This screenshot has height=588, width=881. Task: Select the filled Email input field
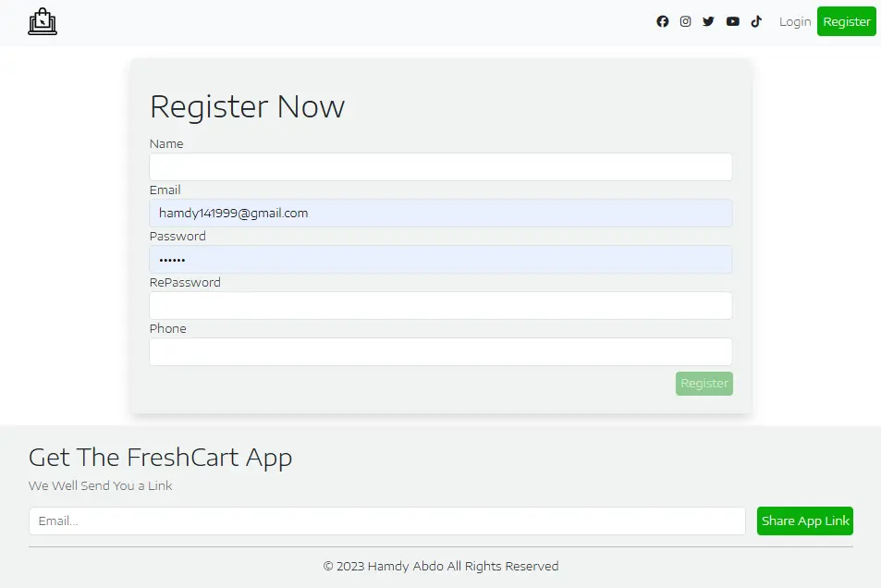click(x=440, y=213)
